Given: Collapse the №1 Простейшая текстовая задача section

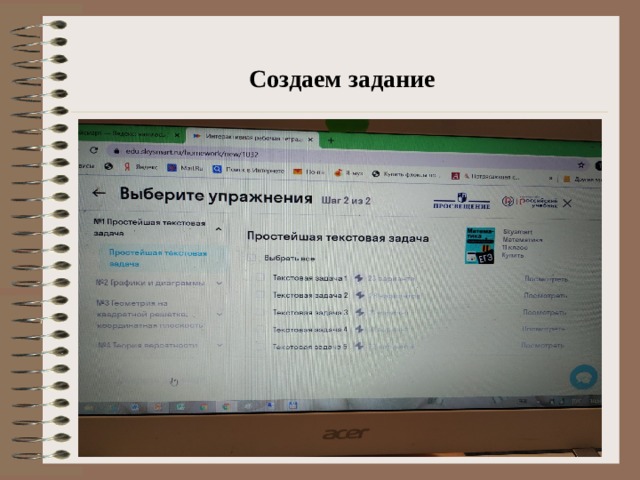Looking at the screenshot, I should click(219, 229).
